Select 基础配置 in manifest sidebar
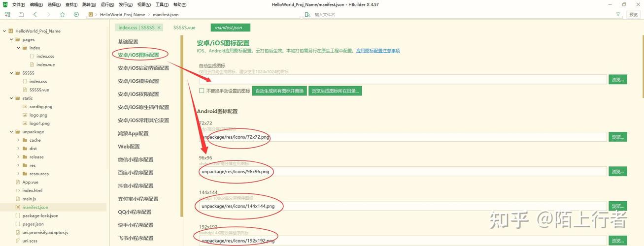 (128, 41)
